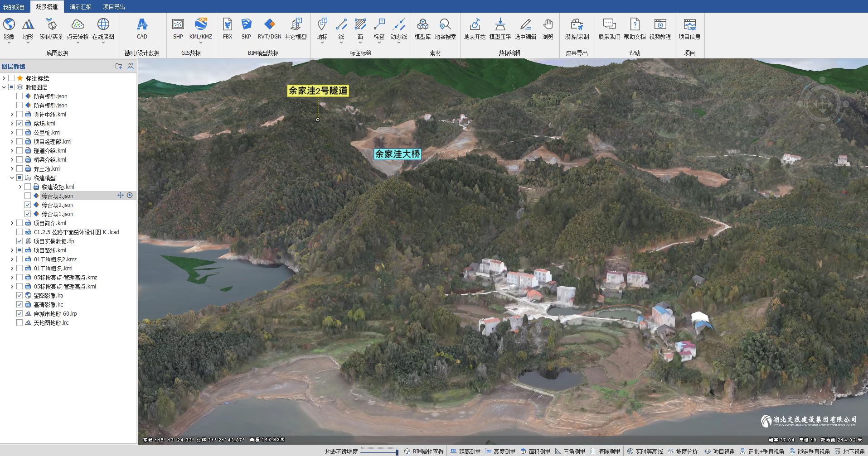Viewport: 868px width, 456px height.
Task: Click the 坡度分析 slope analysis button
Action: (683, 451)
